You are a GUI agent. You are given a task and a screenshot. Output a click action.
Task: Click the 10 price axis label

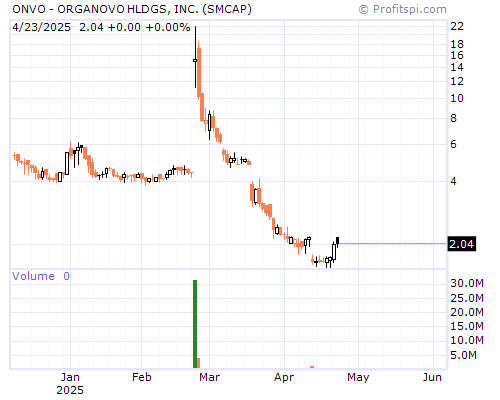point(457,98)
